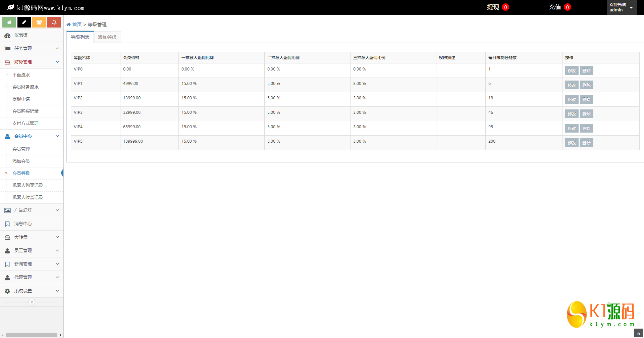Expand the 系统设置 menu chevron
Image resolution: width=644 pixels, height=338 pixels.
pos(57,291)
